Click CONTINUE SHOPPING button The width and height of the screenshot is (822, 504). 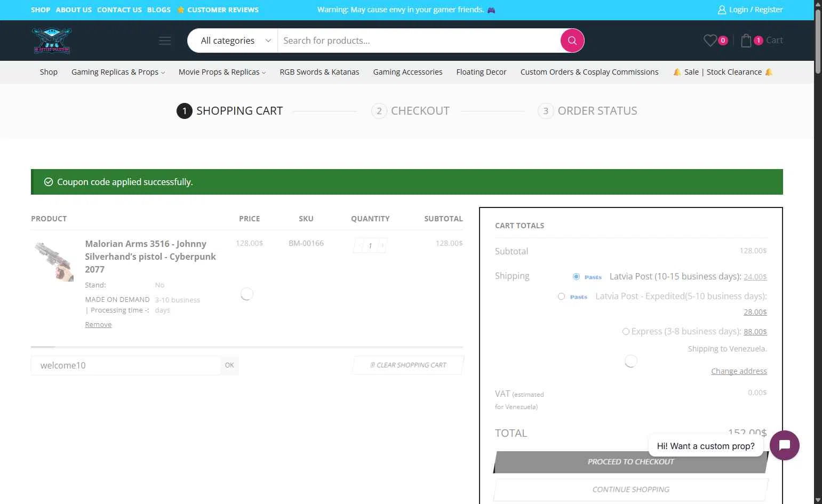tap(631, 490)
